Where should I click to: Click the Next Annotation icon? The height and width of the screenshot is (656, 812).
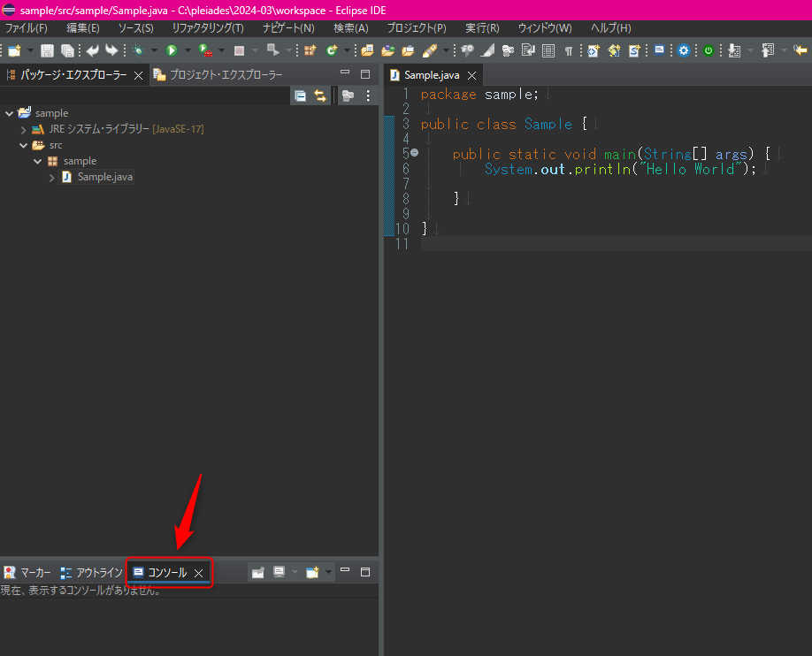click(x=734, y=50)
